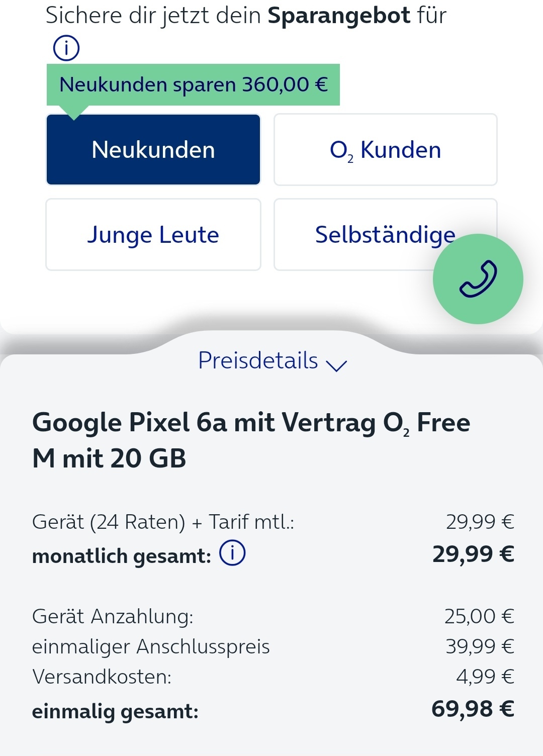Click the einmalig gesamt label
The image size is (543, 756).
[x=115, y=711]
